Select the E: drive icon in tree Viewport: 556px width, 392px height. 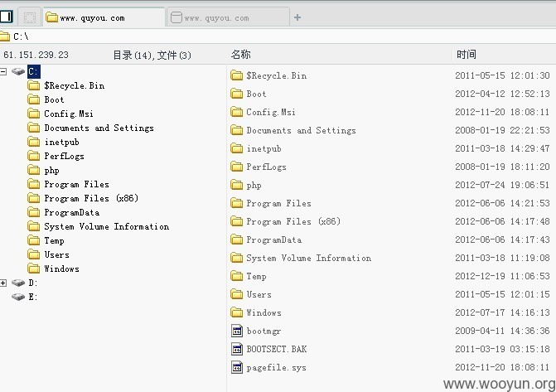18,297
